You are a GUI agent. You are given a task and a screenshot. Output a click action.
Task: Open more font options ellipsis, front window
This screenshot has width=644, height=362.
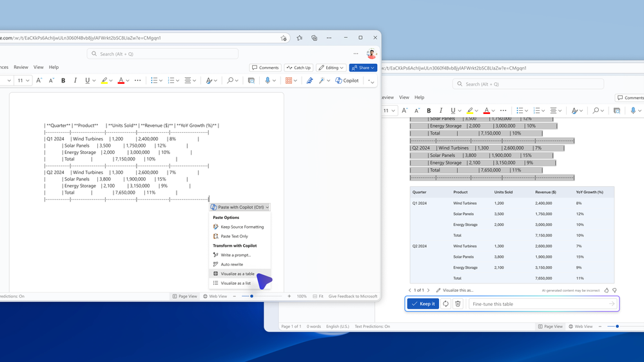137,81
